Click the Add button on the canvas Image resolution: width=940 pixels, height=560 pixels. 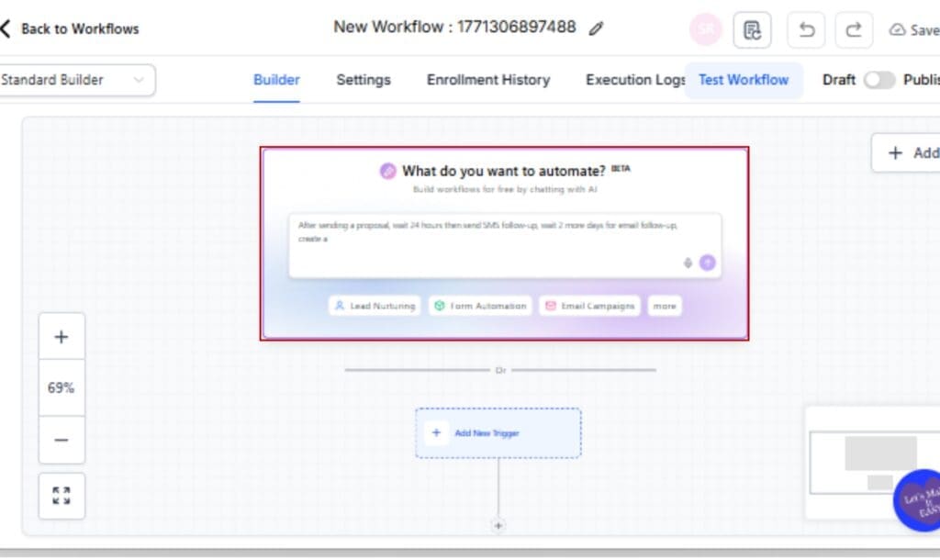(x=906, y=153)
